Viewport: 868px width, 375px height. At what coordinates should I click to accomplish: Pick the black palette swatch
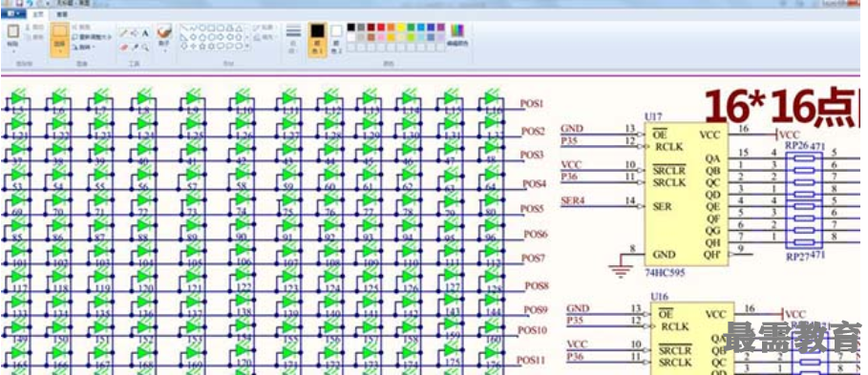(351, 27)
